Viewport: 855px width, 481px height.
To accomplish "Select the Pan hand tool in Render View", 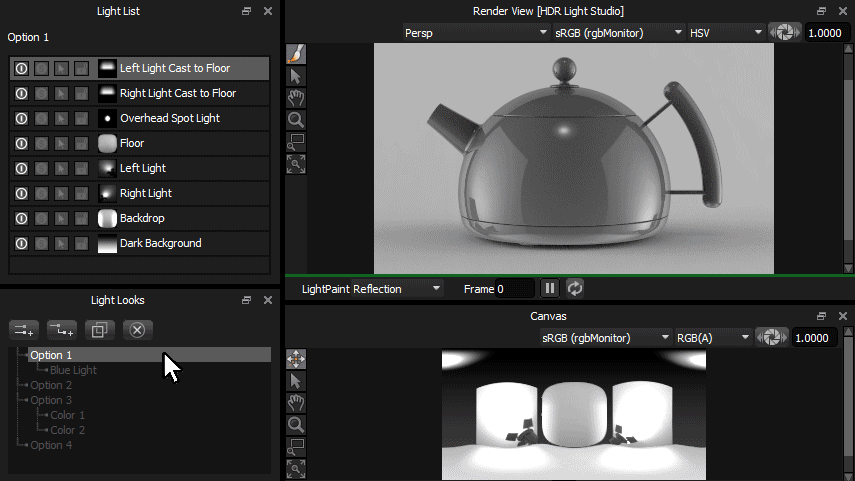I will click(296, 98).
